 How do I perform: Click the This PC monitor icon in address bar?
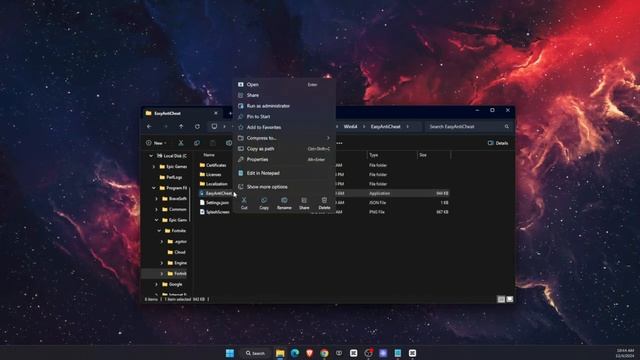pos(214,127)
